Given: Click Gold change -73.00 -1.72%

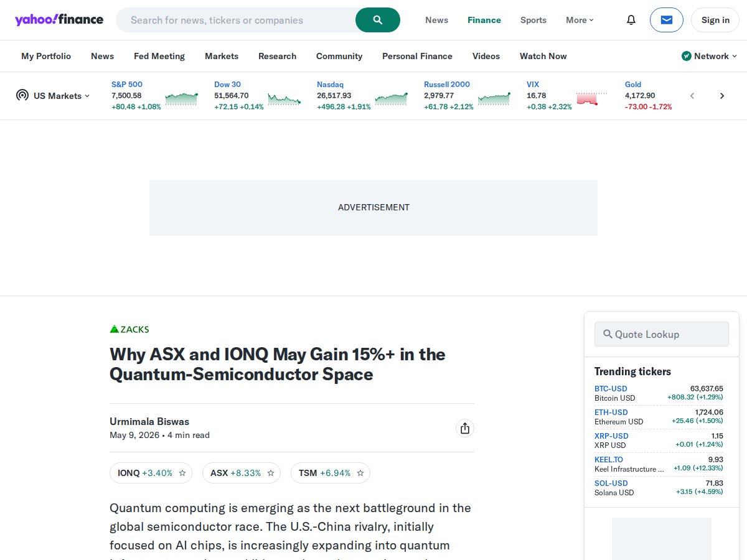Looking at the screenshot, I should coord(648,106).
